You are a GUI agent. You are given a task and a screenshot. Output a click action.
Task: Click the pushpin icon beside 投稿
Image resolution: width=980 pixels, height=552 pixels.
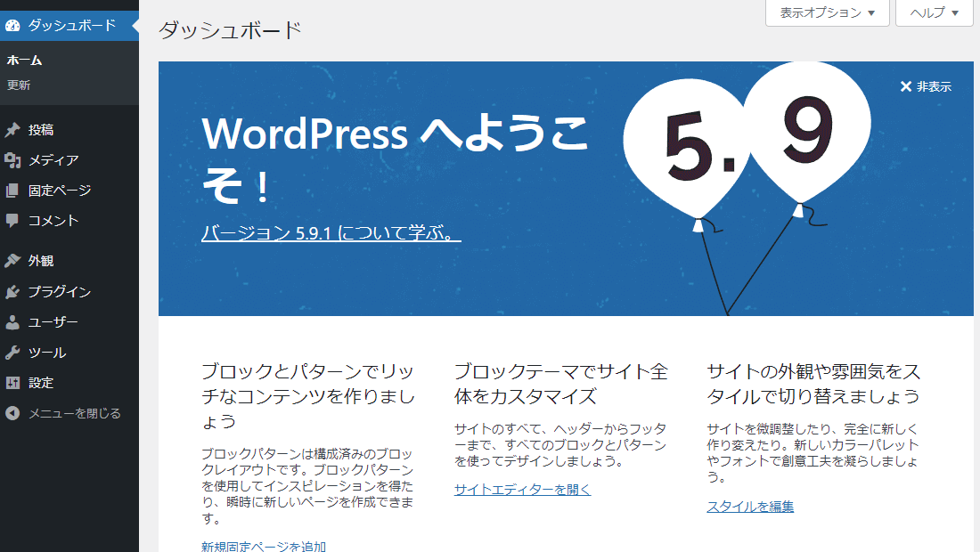12,130
